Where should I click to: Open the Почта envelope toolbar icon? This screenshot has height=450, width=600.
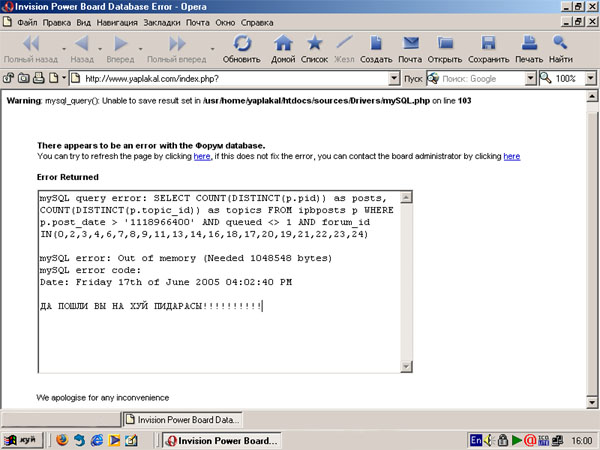point(411,43)
